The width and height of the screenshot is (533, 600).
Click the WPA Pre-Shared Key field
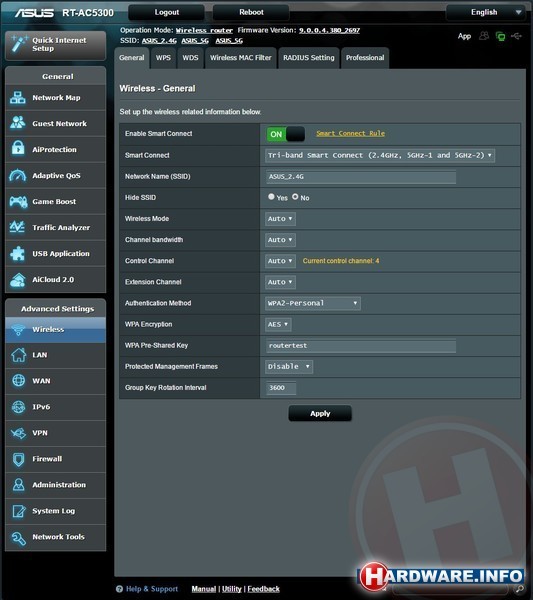click(361, 346)
